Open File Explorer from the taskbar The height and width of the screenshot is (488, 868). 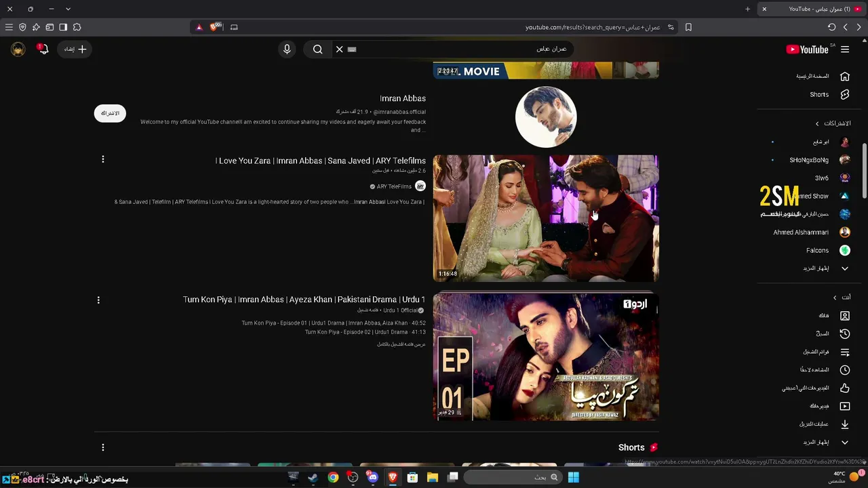tap(433, 477)
